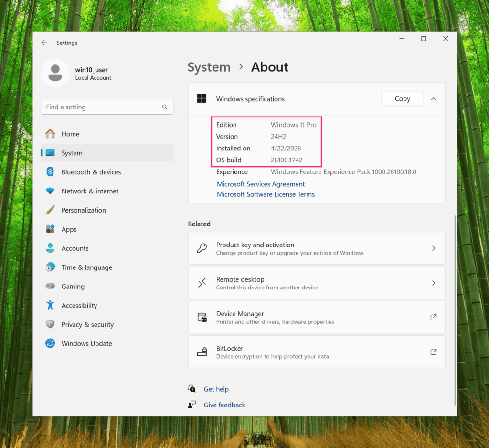The height and width of the screenshot is (448, 489).
Task: Click the Find a setting search box
Action: point(107,107)
